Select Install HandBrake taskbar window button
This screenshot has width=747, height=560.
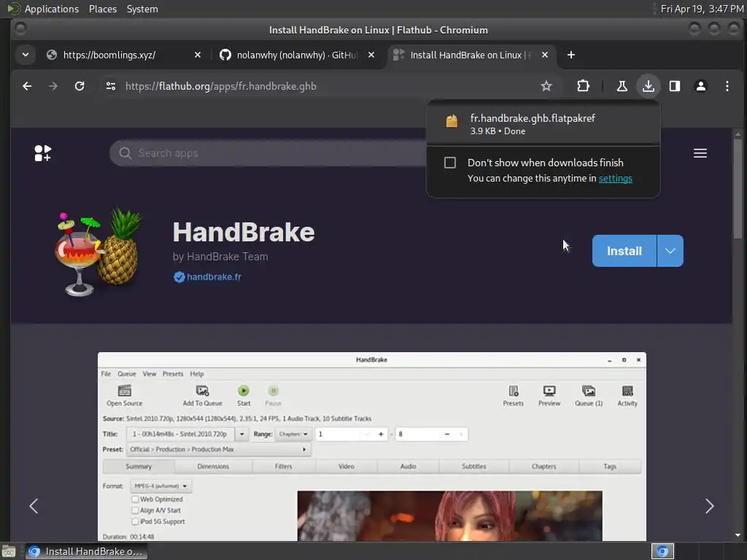[87, 551]
